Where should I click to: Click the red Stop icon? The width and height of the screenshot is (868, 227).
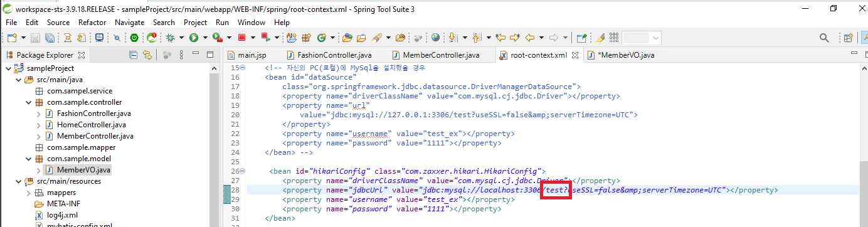click(241, 38)
